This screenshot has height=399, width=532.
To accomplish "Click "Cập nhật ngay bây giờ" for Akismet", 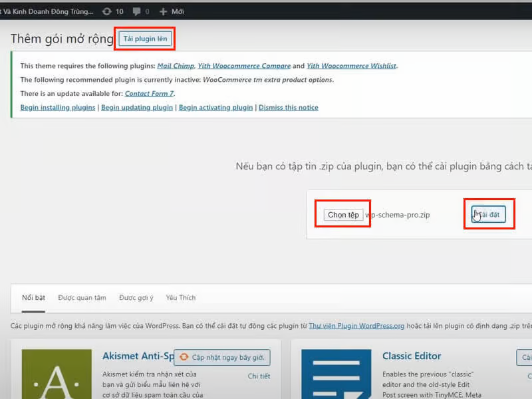I will point(223,357).
